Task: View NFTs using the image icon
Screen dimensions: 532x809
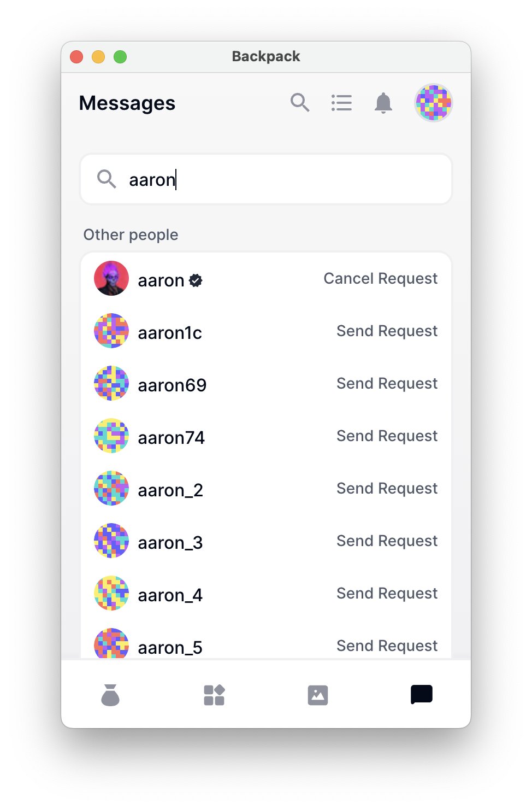Action: (318, 695)
